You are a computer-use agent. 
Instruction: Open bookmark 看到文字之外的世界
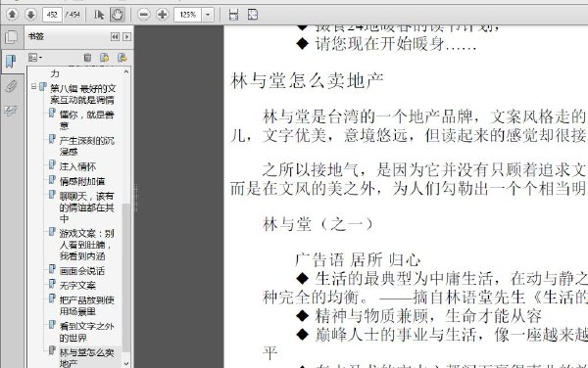(86, 332)
